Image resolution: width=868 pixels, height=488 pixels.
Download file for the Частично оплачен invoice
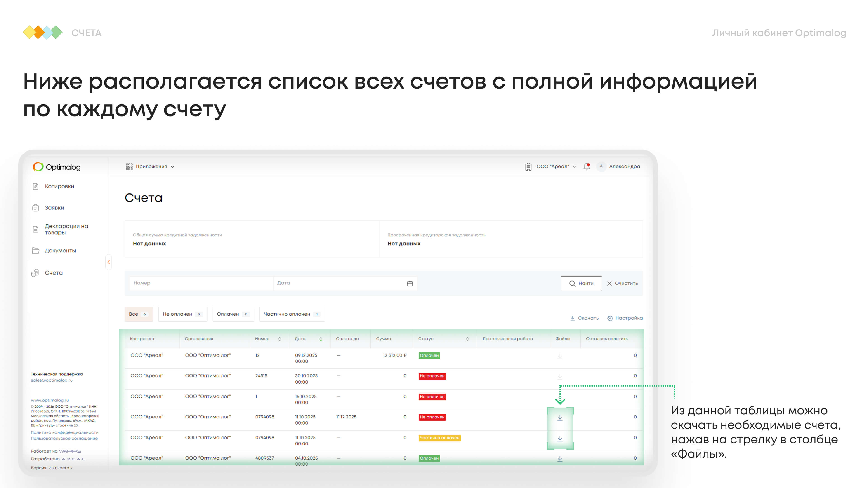[x=560, y=439]
